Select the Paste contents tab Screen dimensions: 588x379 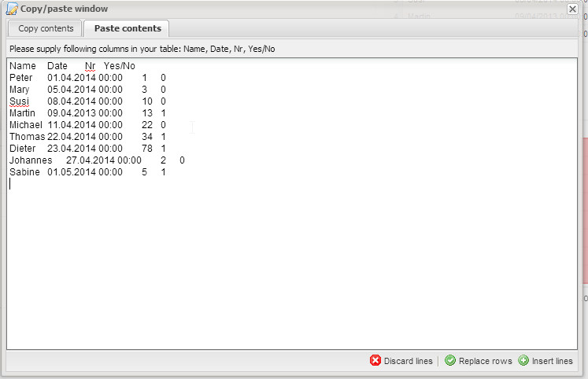click(127, 28)
